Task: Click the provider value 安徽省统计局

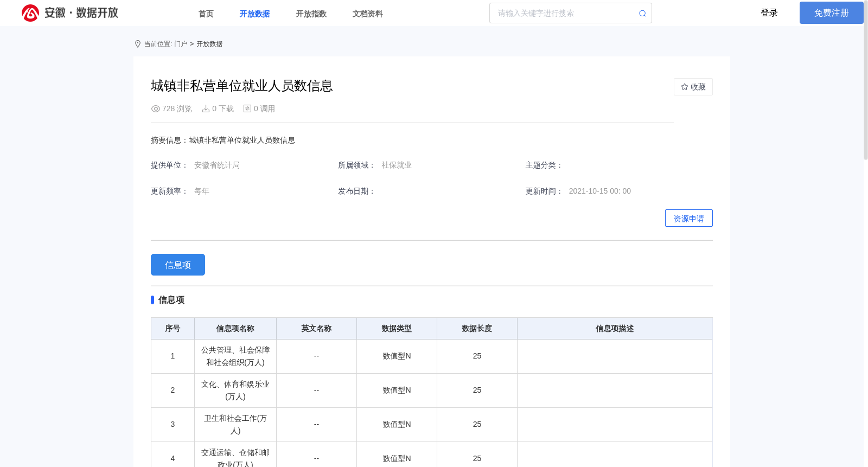Action: (x=217, y=165)
